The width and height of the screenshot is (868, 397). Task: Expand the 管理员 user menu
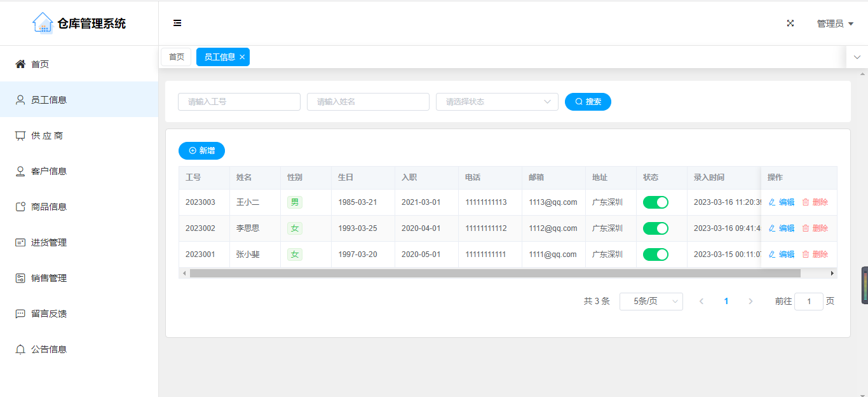834,24
